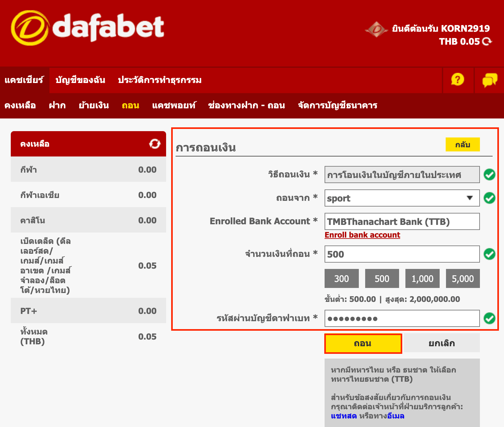Click green checkmark beside ถอนจาก dropdown
The height and width of the screenshot is (427, 504).
point(489,198)
